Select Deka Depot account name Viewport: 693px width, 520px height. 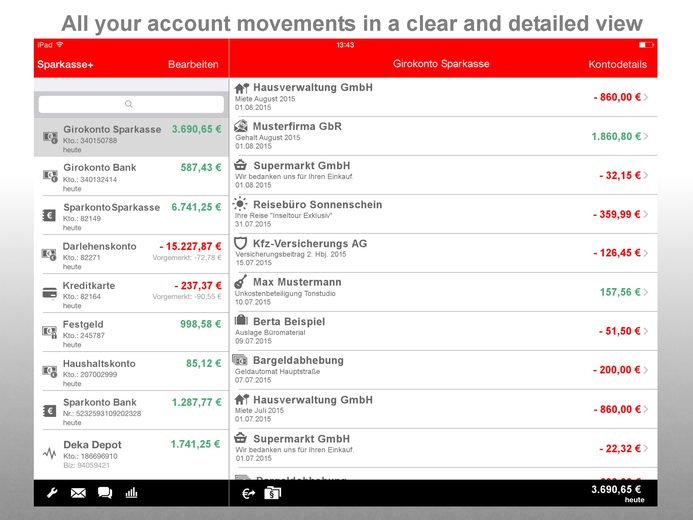pos(92,444)
